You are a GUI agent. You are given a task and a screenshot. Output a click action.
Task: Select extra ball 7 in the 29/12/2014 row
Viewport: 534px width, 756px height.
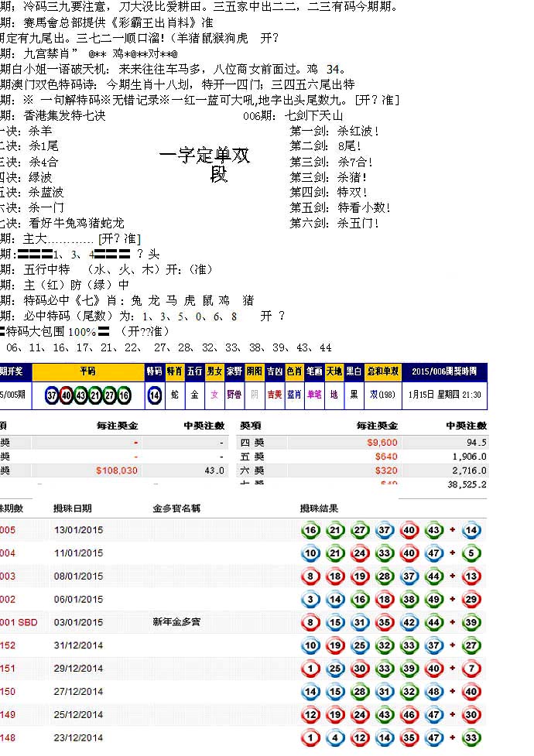(471, 669)
